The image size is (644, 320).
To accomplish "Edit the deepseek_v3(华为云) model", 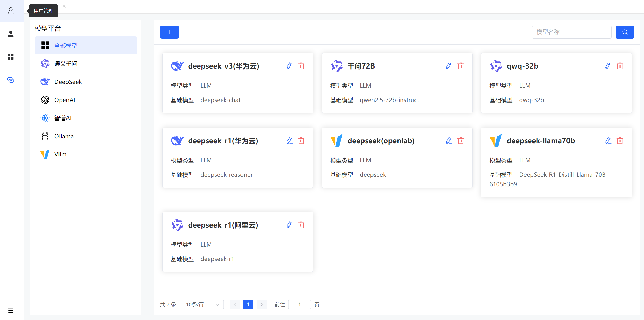I will coord(290,66).
